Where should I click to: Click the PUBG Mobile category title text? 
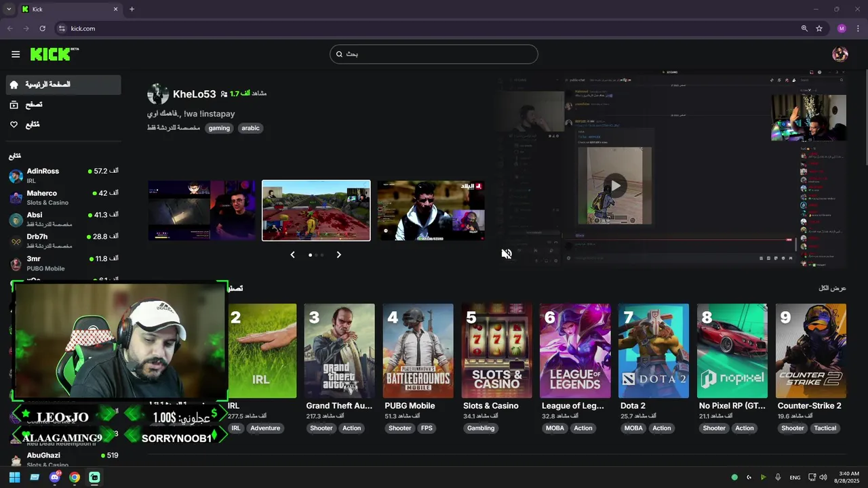tap(410, 406)
